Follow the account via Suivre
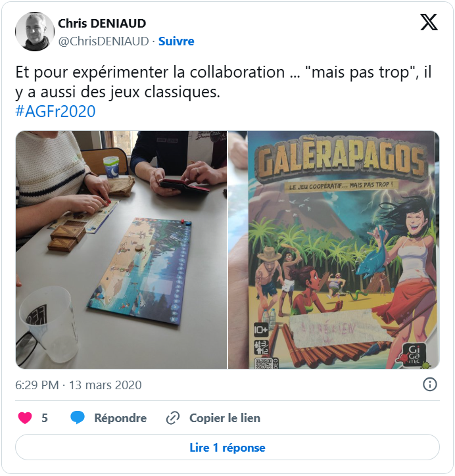 176,41
